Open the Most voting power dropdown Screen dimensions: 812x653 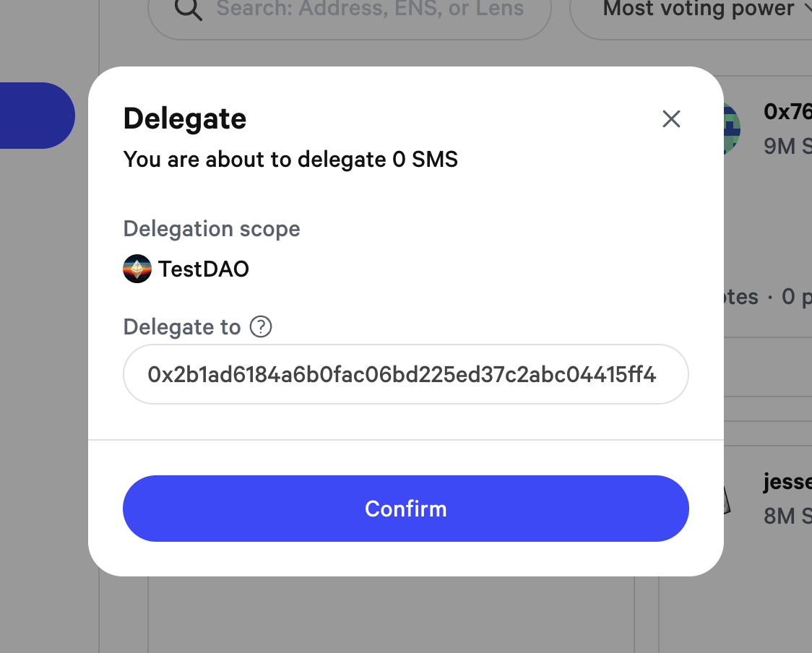(x=701, y=10)
